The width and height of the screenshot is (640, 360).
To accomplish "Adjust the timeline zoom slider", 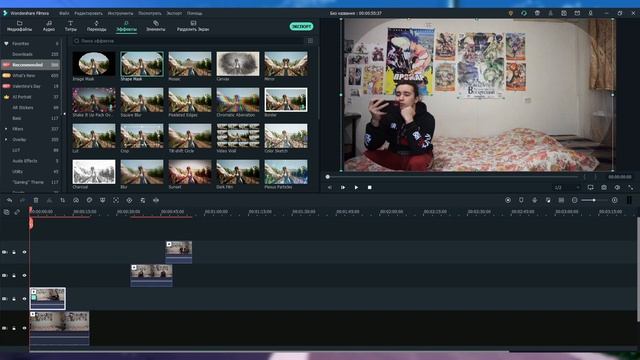I will (594, 200).
